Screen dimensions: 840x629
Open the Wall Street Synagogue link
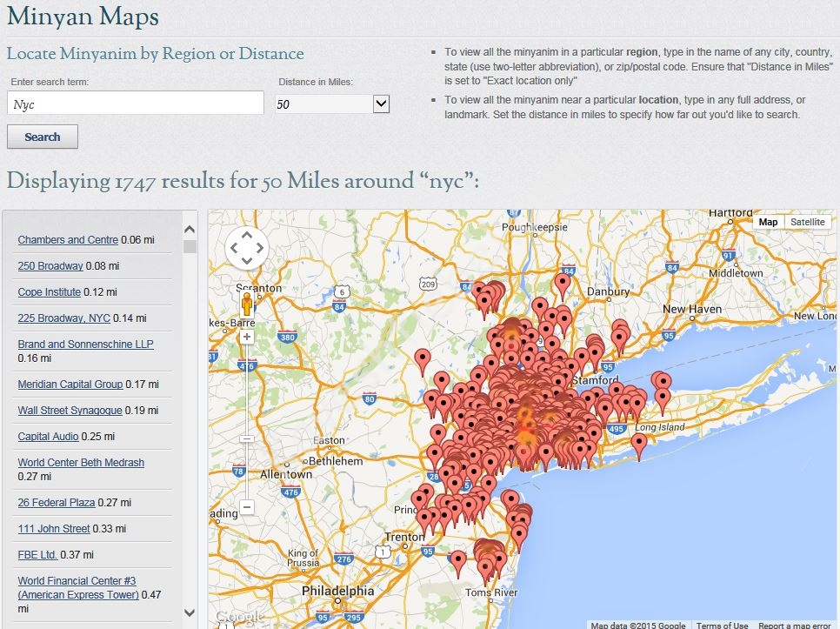pyautogui.click(x=69, y=411)
